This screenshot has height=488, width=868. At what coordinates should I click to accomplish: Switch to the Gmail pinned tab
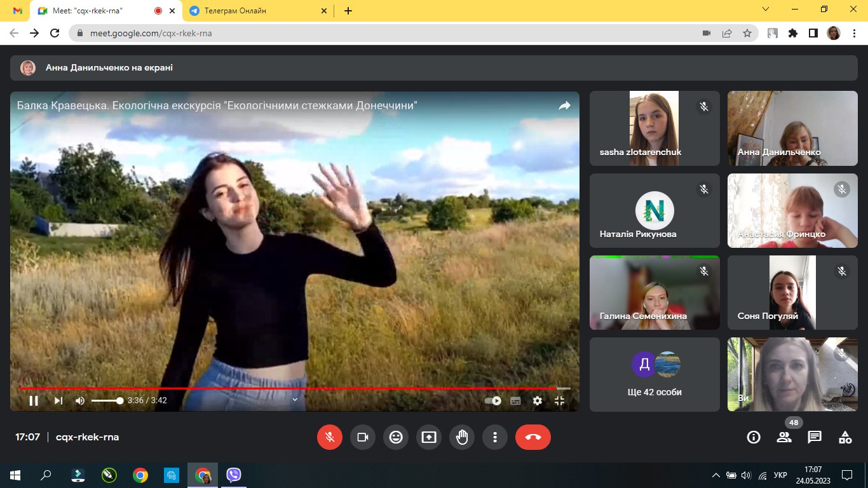point(18,11)
